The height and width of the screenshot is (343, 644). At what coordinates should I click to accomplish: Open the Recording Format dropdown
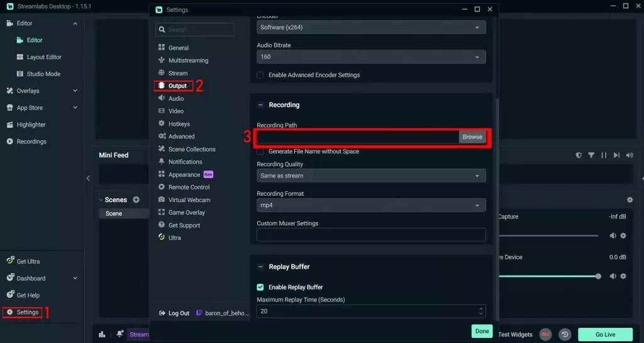point(371,205)
